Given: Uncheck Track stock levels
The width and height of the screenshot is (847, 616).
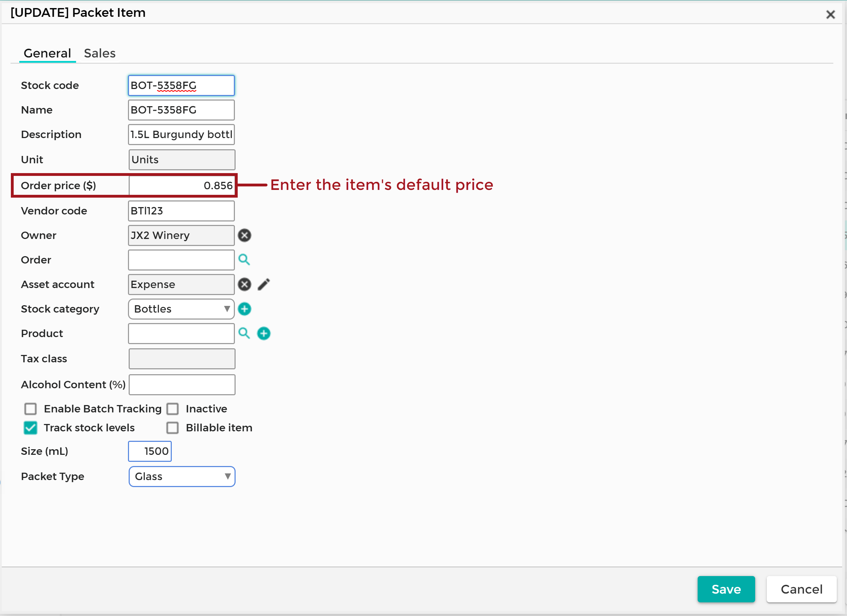Looking at the screenshot, I should pos(31,428).
